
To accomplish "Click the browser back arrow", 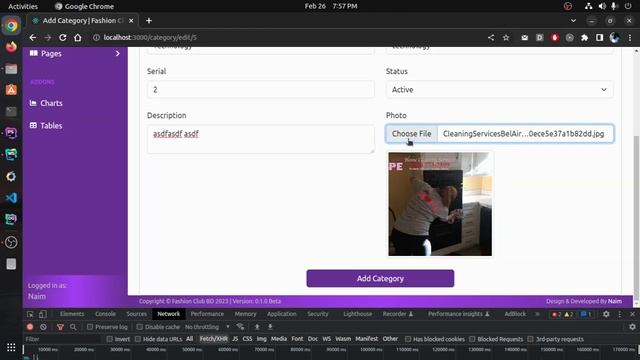I will [33, 38].
